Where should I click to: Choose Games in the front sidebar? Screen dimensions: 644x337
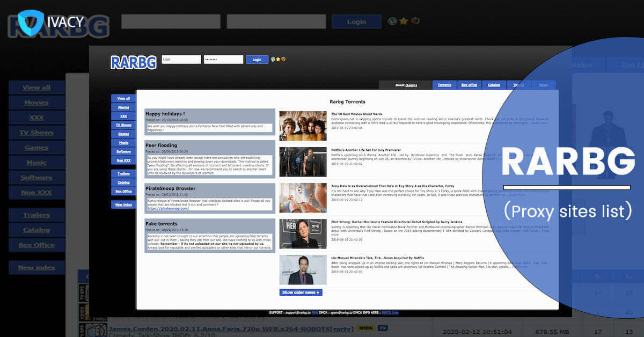tap(123, 134)
